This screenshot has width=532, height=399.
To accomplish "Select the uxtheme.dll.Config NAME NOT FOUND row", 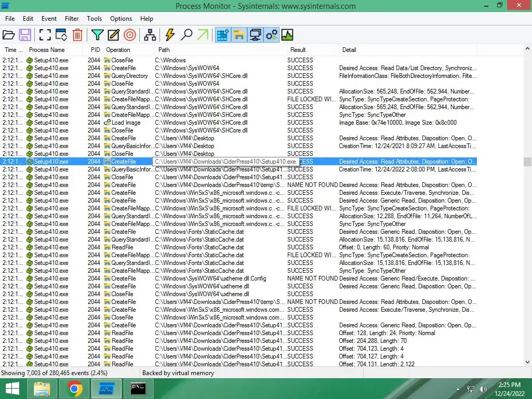I will tap(238, 278).
